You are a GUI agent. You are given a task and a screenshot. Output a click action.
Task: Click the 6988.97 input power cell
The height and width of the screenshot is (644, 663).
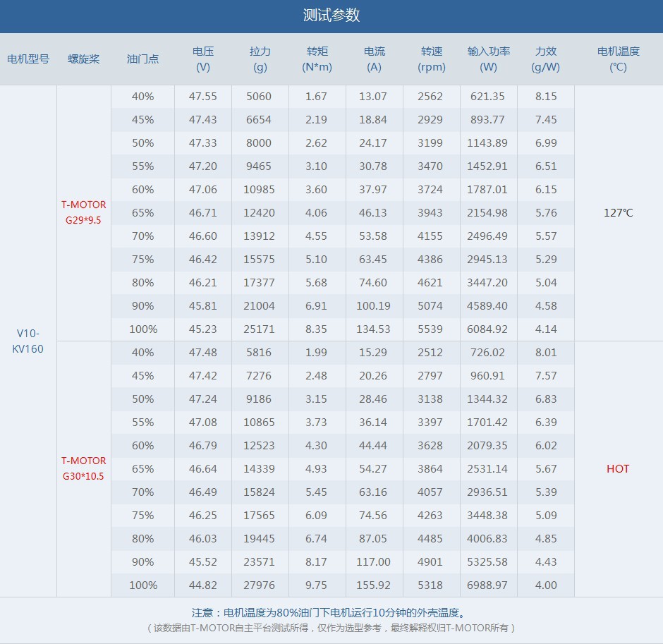[487, 585]
